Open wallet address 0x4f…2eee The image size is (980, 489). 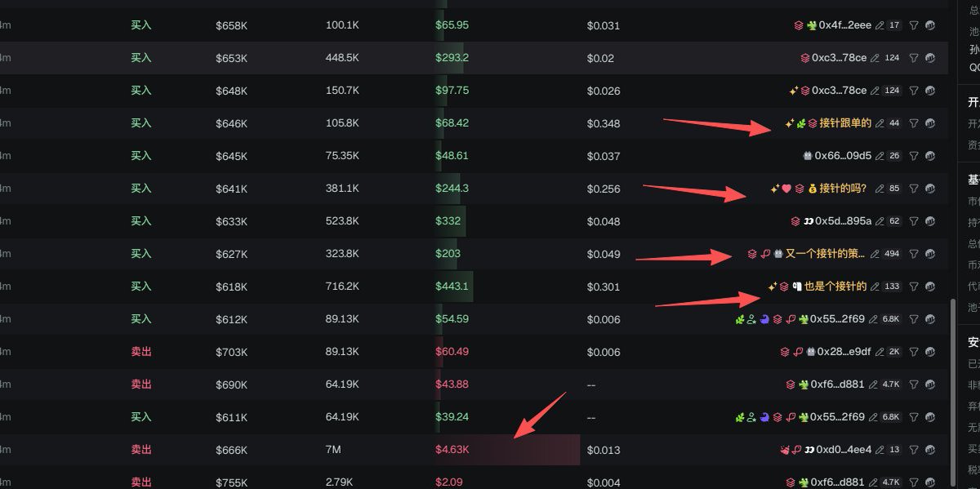pos(845,25)
